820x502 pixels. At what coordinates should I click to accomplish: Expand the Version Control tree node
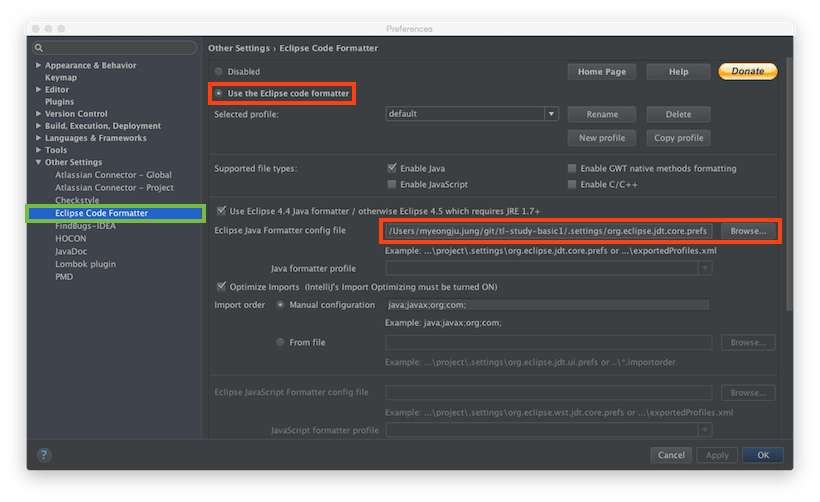point(38,113)
